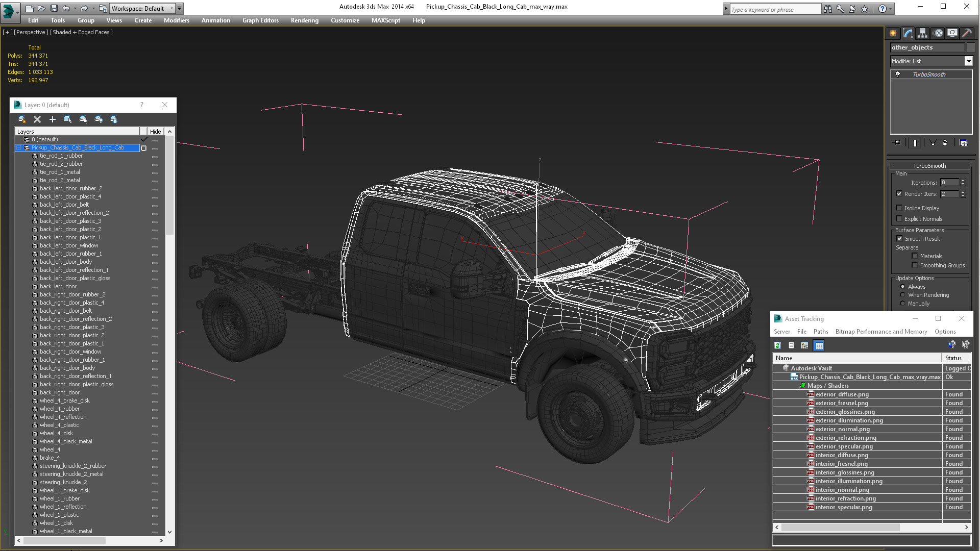Click the keyword search input field
This screenshot has width=980, height=551.
coord(775,9)
